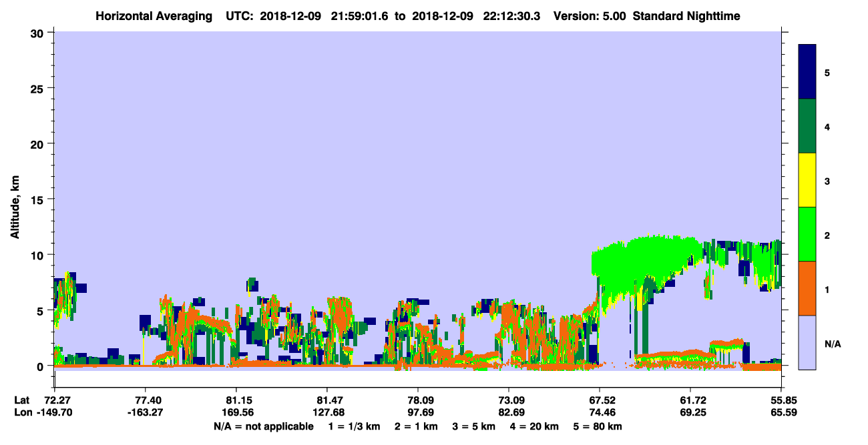Click the bright green colorbar segment labeled 2

pyautogui.click(x=807, y=234)
